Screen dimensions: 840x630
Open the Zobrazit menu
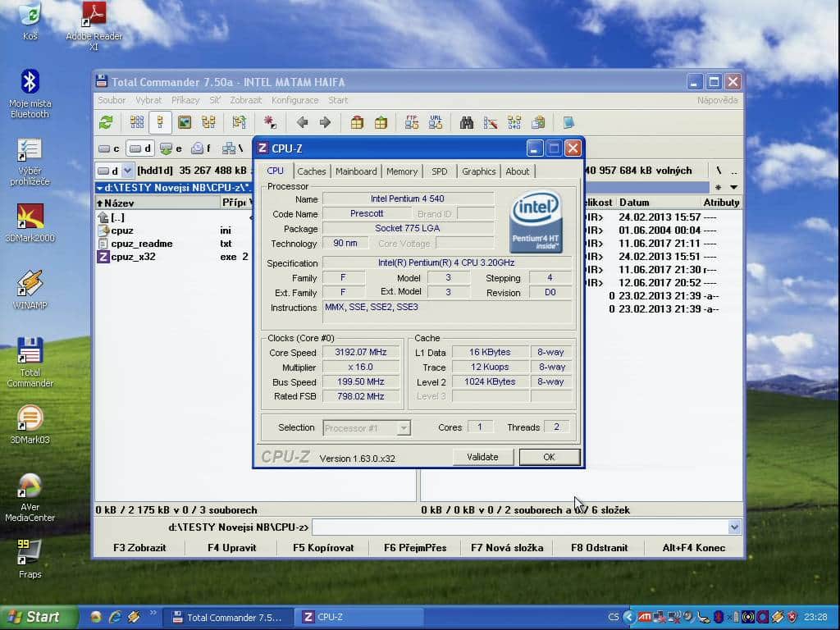[x=246, y=100]
